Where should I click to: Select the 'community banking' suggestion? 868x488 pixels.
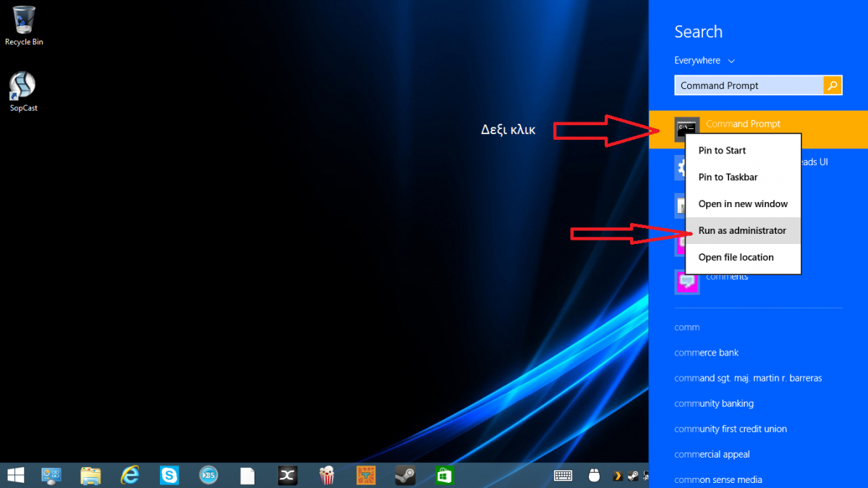(714, 403)
